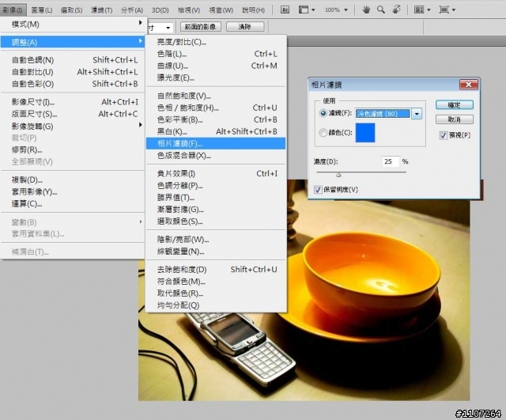Click the 前面的影像 button

coord(200,27)
